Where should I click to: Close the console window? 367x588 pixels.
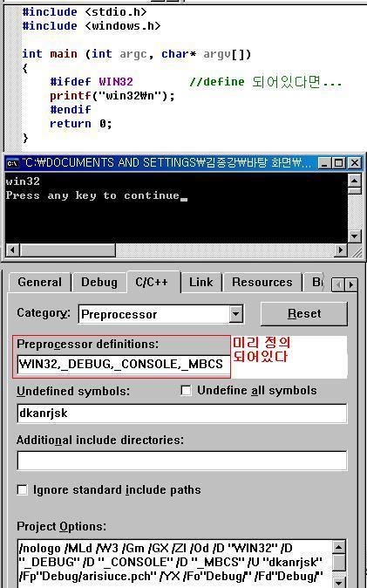click(354, 163)
